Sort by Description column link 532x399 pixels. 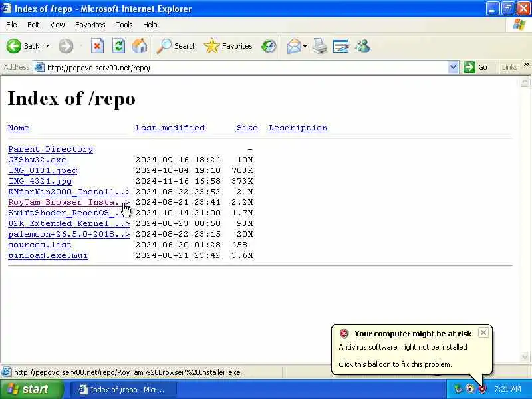pos(298,128)
